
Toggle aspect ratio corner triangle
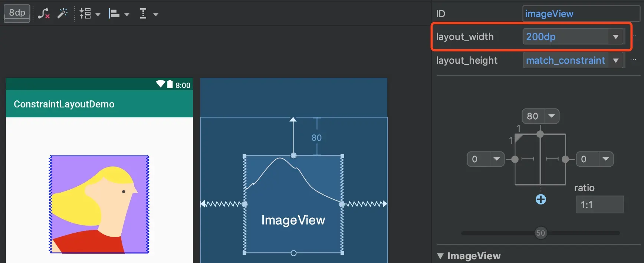(x=519, y=138)
